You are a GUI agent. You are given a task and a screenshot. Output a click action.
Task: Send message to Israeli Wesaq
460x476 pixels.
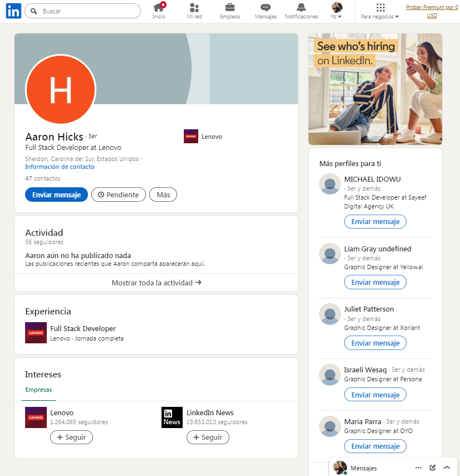375,395
